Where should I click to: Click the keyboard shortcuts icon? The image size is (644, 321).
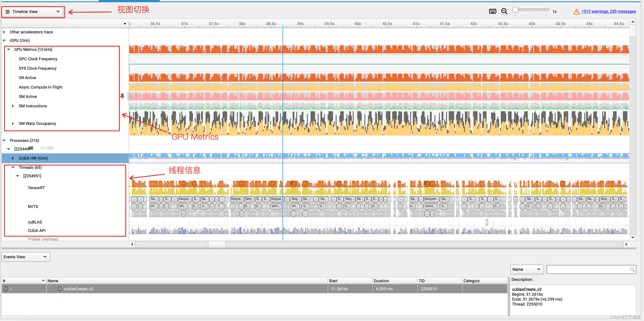pyautogui.click(x=492, y=11)
